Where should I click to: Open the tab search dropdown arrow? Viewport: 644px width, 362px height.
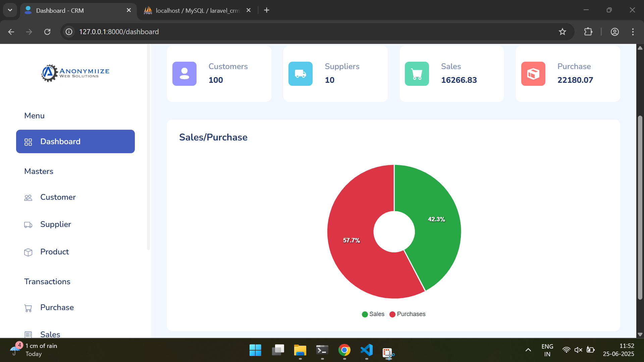point(10,10)
